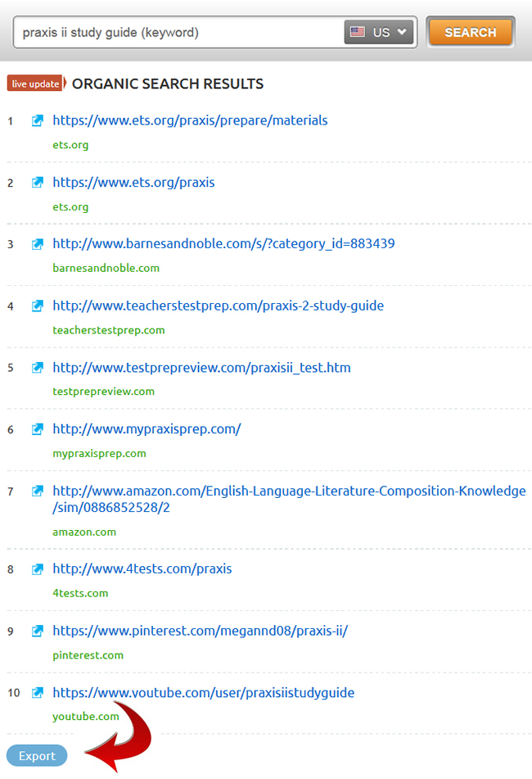
Task: Open teacherstestprep praxis-2-study-guide link
Action: (219, 306)
